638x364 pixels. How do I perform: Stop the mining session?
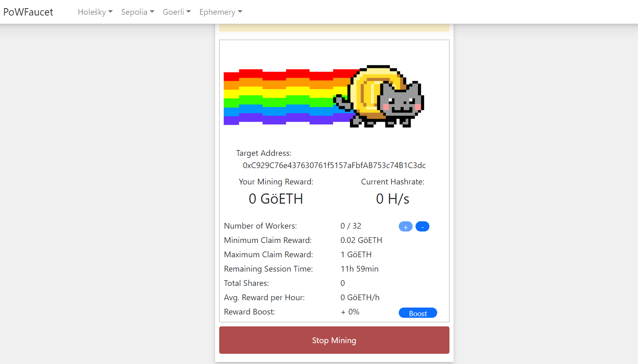[x=334, y=340]
